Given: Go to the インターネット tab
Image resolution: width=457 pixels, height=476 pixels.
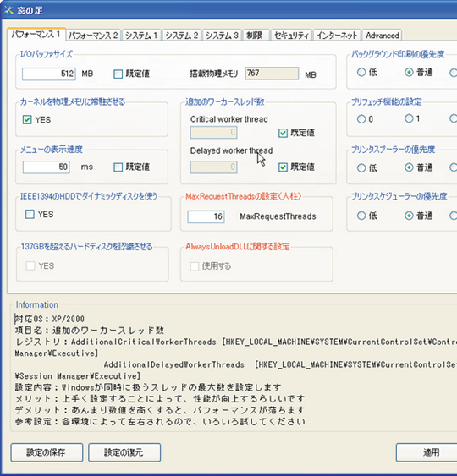Looking at the screenshot, I should pos(337,36).
